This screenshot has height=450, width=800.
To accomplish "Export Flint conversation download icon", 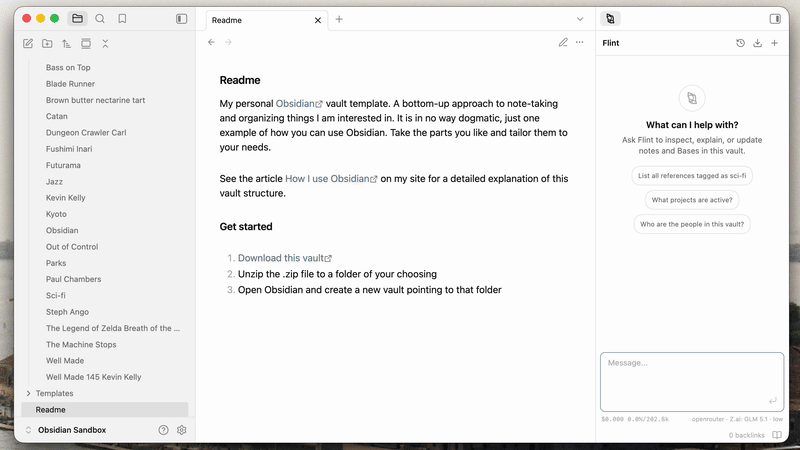I will (758, 43).
